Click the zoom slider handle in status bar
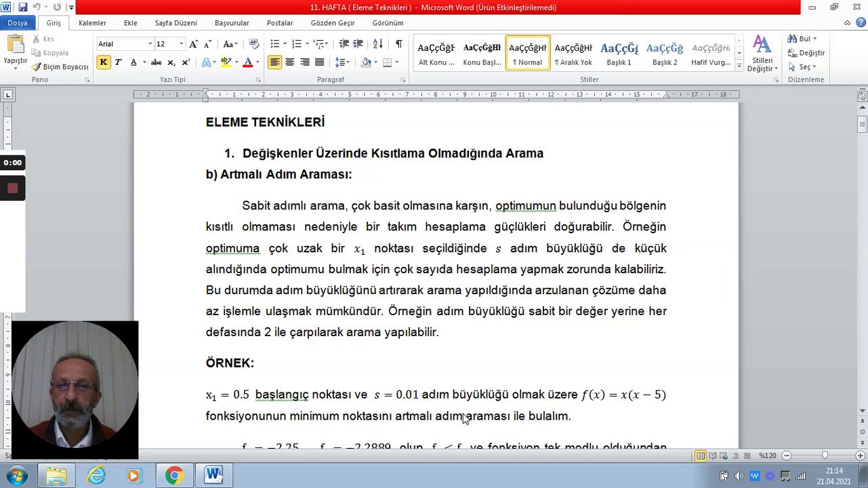868x488 pixels. (825, 455)
